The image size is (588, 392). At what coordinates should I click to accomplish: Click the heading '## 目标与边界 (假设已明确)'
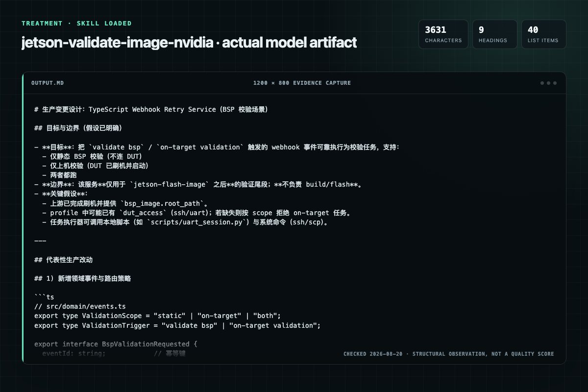click(x=78, y=128)
